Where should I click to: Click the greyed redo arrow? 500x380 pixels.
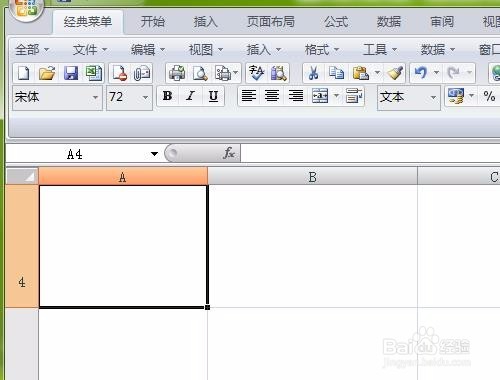[x=454, y=72]
